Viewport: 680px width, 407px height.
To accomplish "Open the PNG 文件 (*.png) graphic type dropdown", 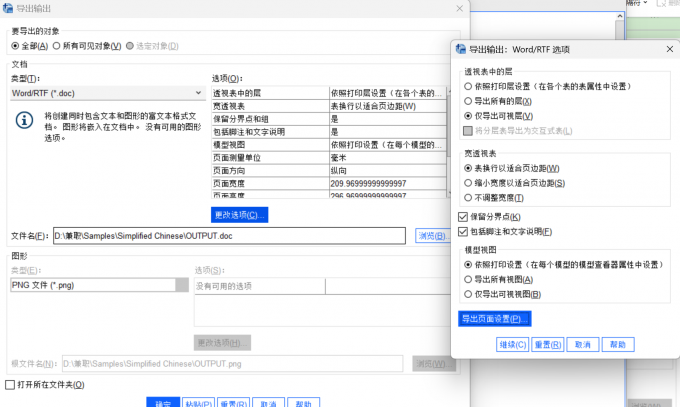I will coord(99,285).
